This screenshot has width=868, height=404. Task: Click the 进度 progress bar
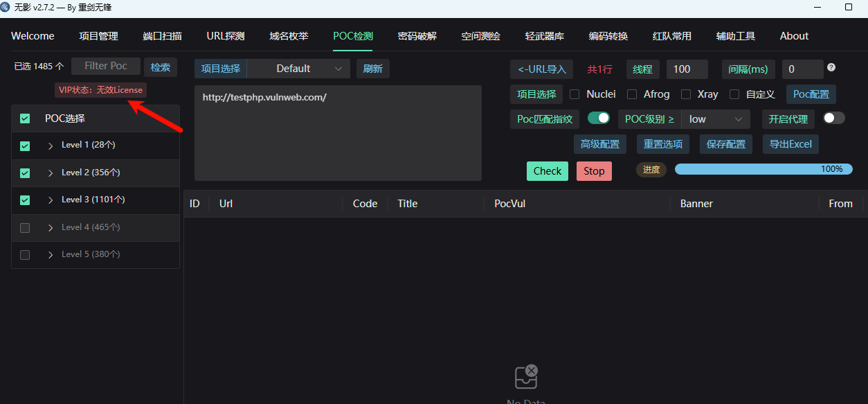(x=763, y=169)
